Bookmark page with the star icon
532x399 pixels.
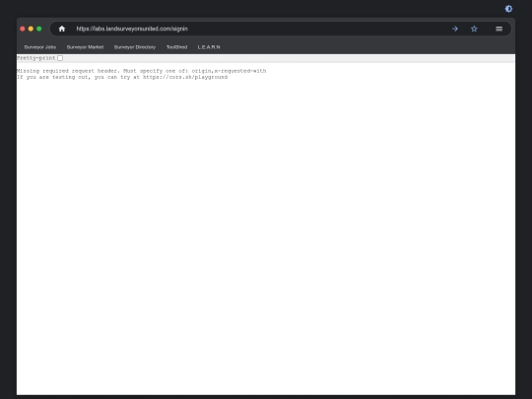pos(474,29)
